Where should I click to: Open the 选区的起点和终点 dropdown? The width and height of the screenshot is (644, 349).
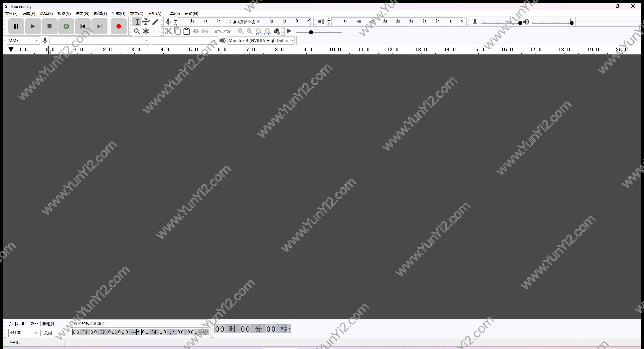coord(140,323)
